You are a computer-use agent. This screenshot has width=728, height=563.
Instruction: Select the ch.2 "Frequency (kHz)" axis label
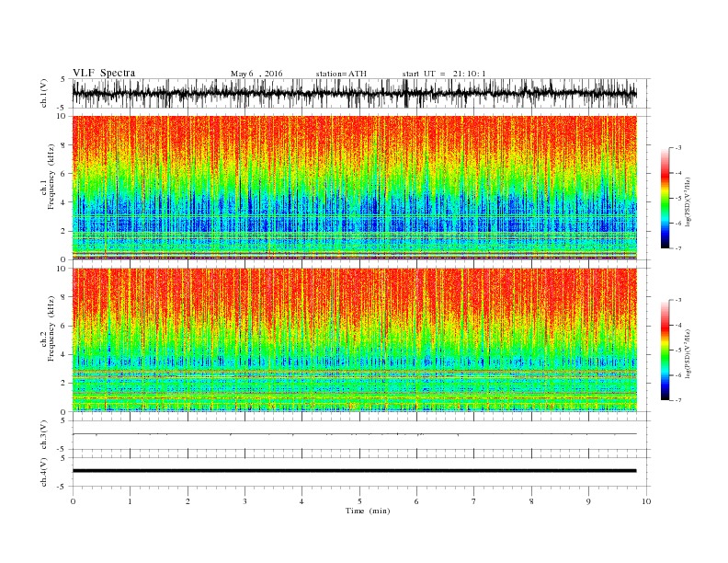coord(51,328)
